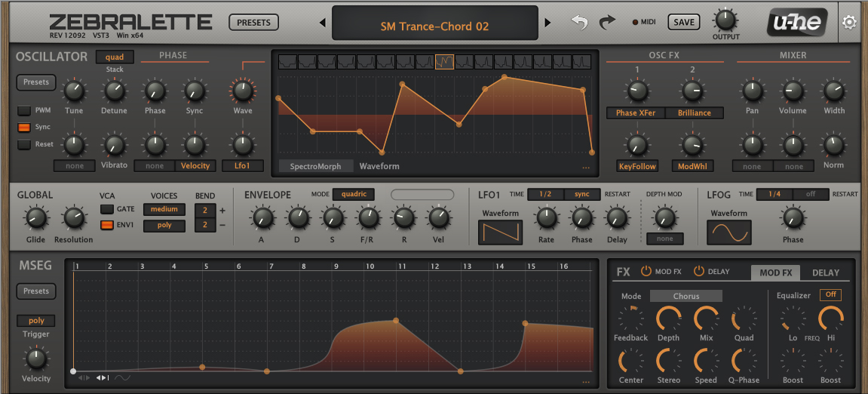Click the preset name SM Trance-Chord 02
The height and width of the screenshot is (394, 868).
(x=434, y=26)
